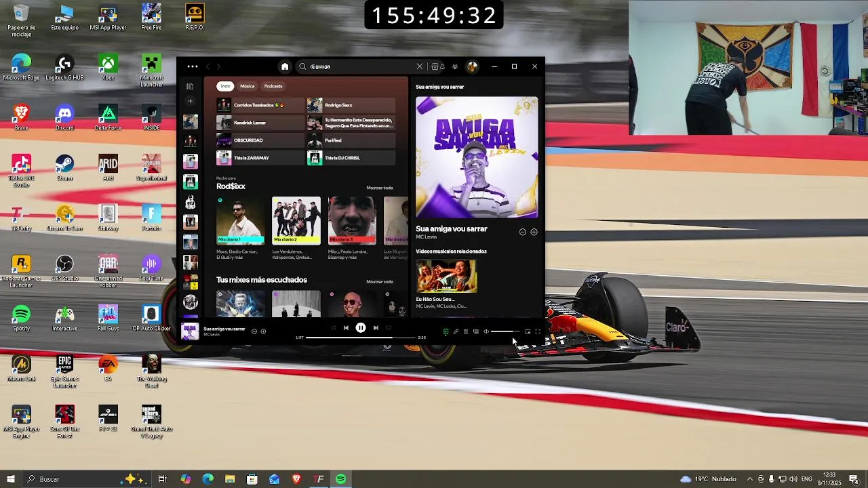868x488 pixels.
Task: Create playlist with plus icon in sidebar
Action: click(x=190, y=101)
